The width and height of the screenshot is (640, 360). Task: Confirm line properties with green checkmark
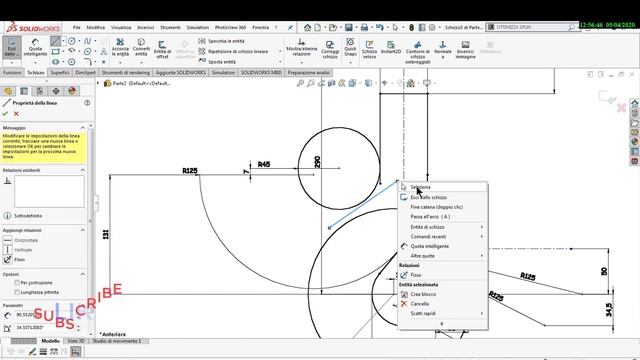tap(5, 114)
